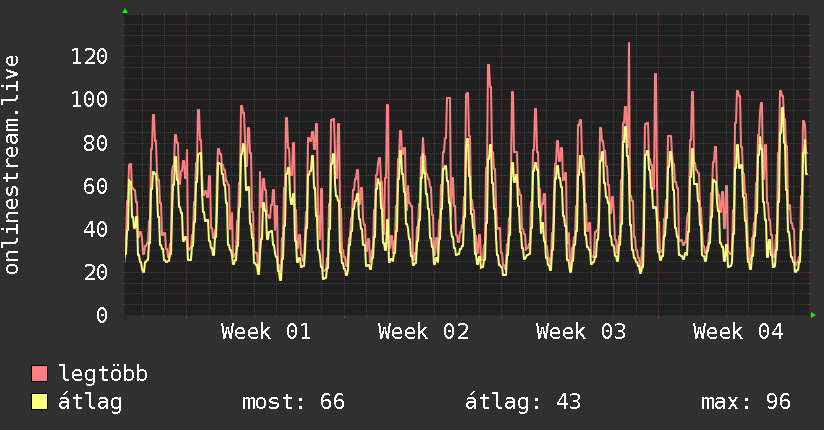
Task: Select the 60 y-axis tick label
Action: point(95,186)
